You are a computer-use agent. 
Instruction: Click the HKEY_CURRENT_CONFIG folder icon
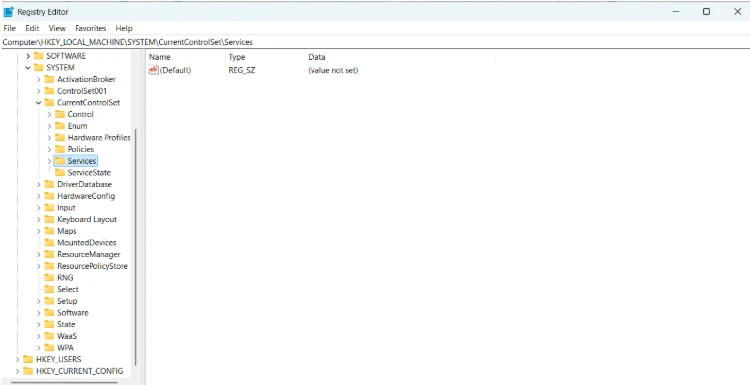point(28,371)
